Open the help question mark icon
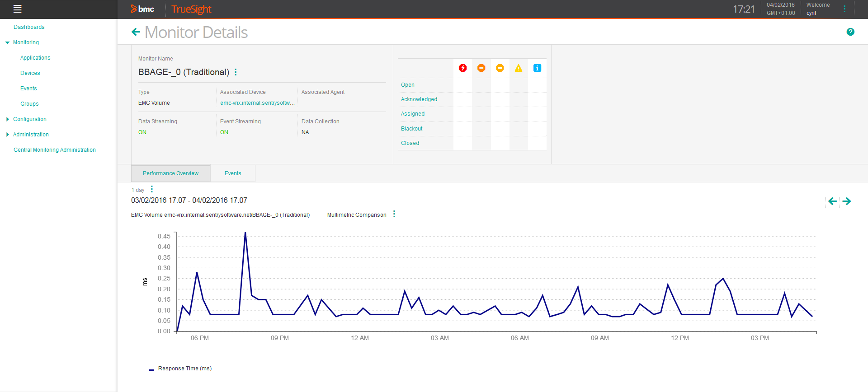This screenshot has width=868, height=392. pos(850,32)
